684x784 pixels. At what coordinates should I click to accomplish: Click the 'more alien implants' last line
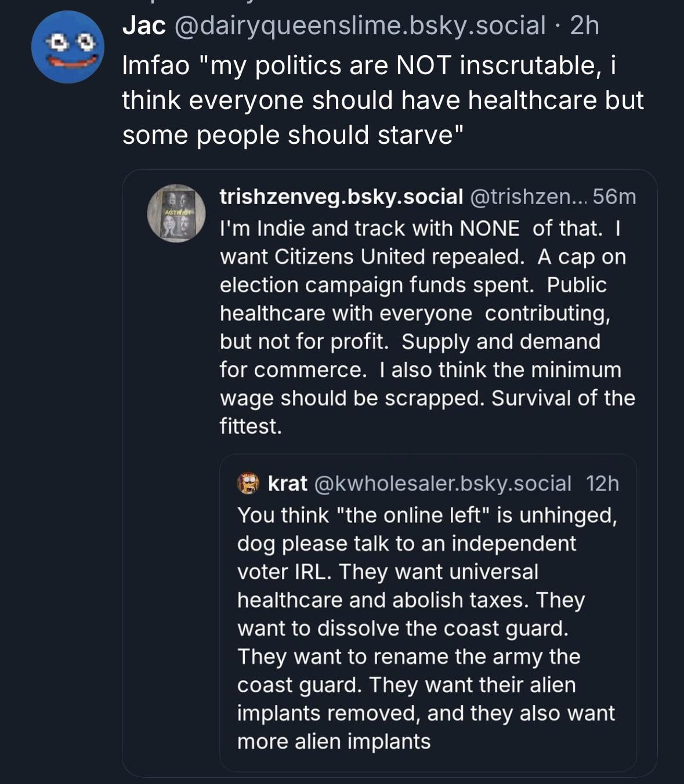(334, 742)
